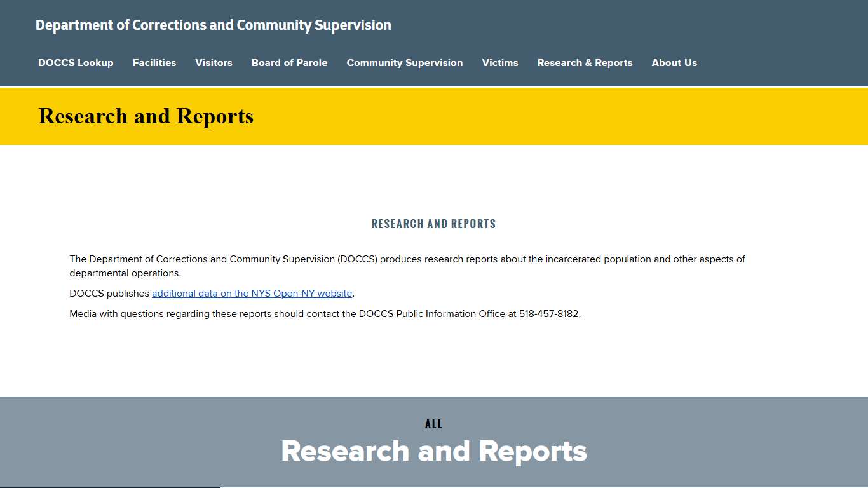Screen dimensions: 868x488
Task: Click the Research and Reports banner heading
Action: pyautogui.click(x=434, y=451)
